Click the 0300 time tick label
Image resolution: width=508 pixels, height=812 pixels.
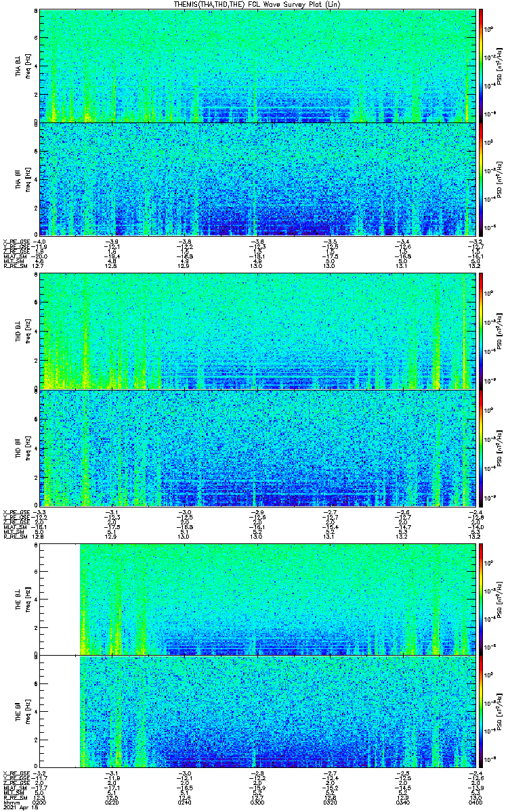coord(257,803)
